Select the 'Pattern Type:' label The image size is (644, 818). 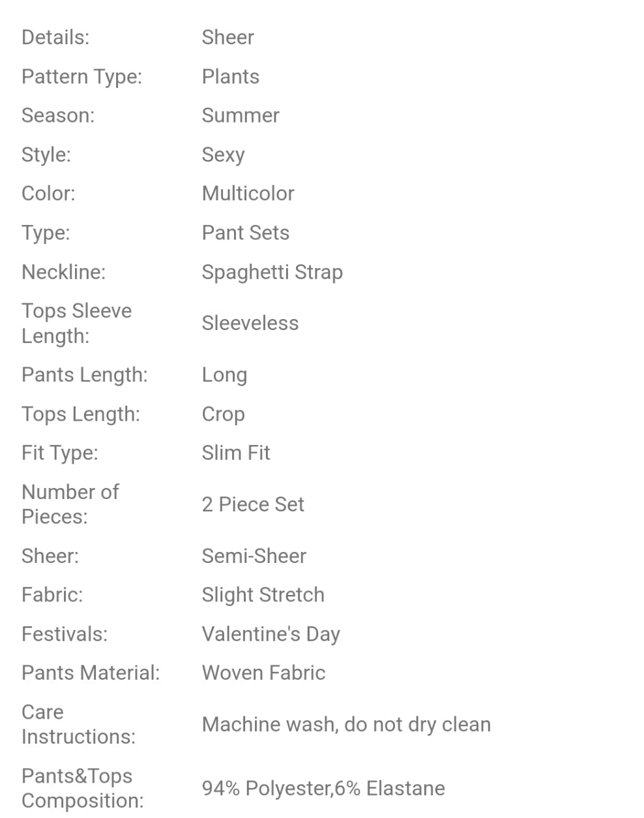point(81,77)
